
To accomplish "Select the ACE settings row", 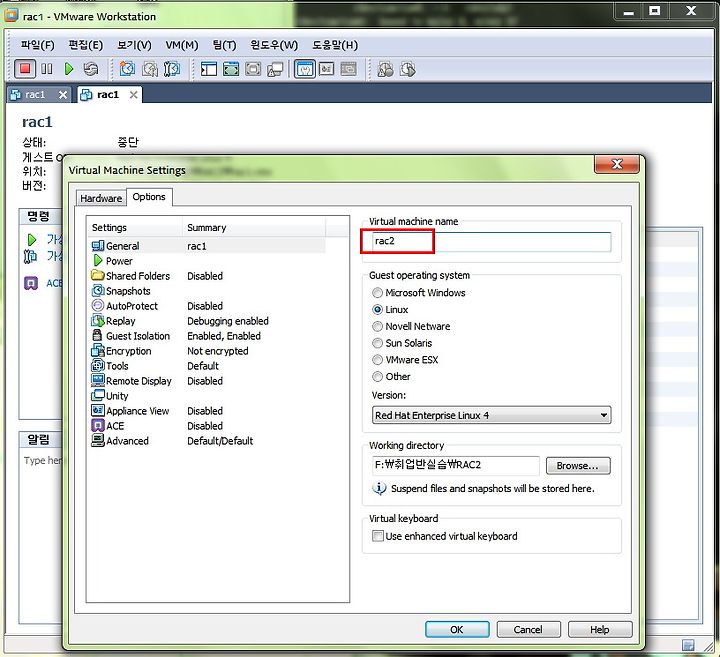I will click(208, 426).
